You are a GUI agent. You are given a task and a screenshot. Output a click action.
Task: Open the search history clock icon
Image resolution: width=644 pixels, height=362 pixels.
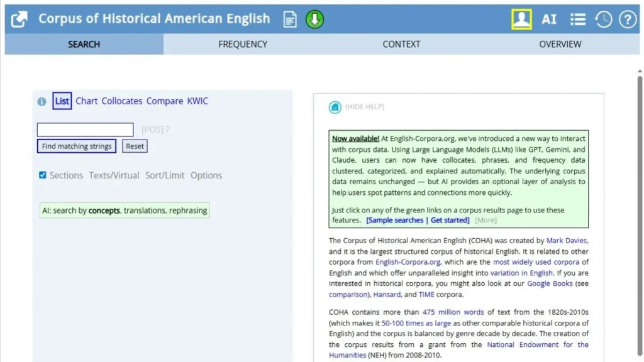pos(603,19)
